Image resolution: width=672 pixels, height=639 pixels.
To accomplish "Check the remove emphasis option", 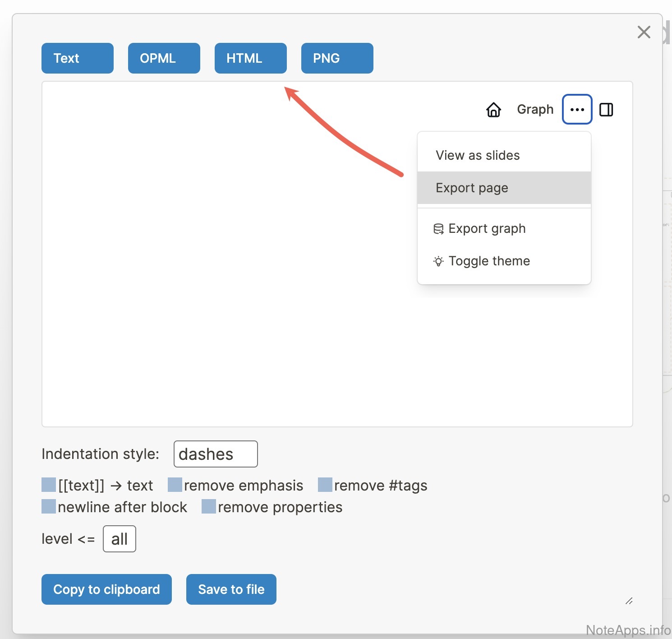I will click(x=175, y=485).
